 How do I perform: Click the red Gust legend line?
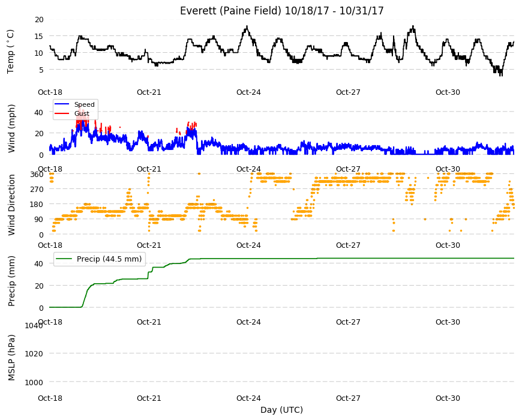[62, 113]
